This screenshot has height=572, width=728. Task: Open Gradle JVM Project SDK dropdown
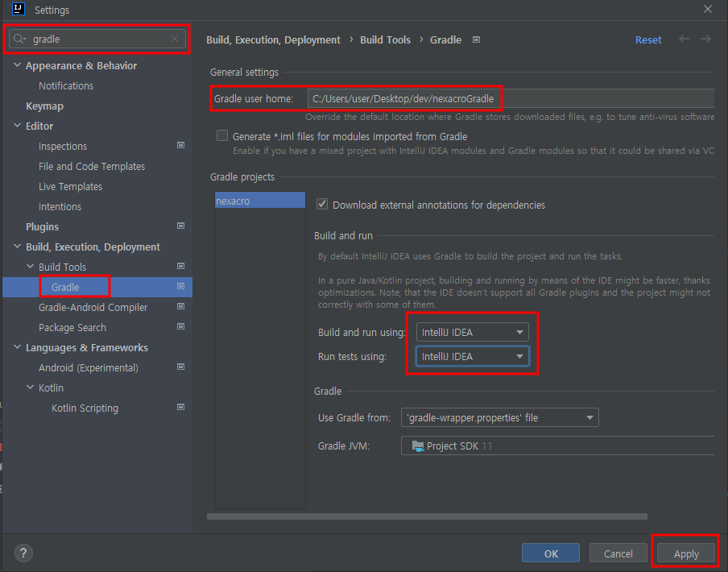pos(557,446)
